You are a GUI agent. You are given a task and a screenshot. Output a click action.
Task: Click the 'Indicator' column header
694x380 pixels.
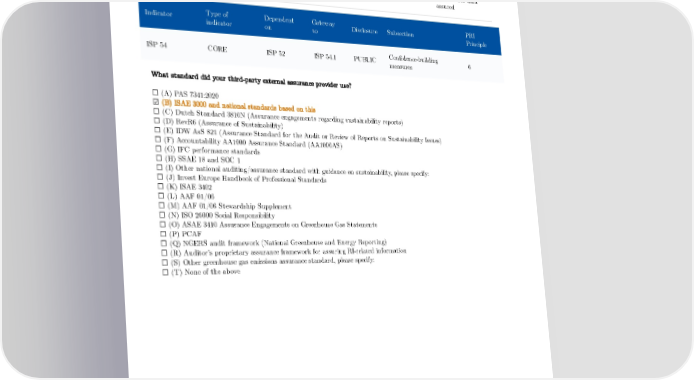(158, 13)
